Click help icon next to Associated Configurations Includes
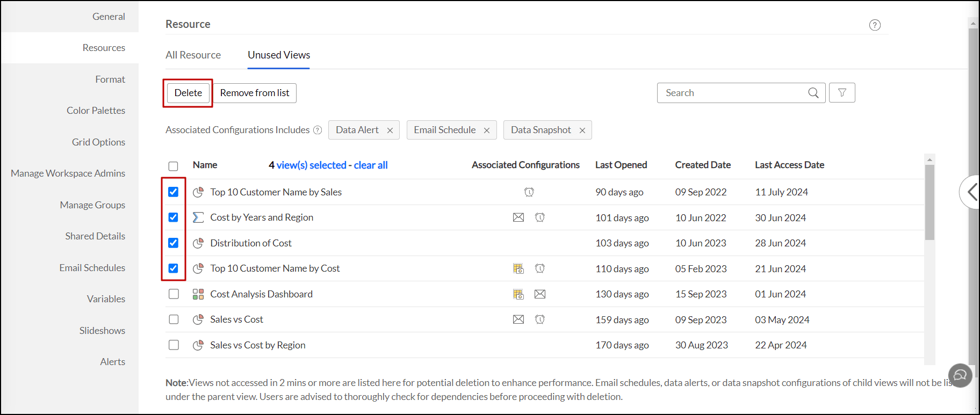The width and height of the screenshot is (980, 415). 318,130
